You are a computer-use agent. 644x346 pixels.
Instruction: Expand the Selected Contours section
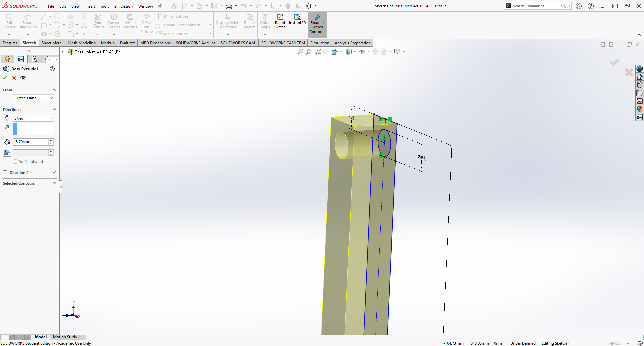54,183
